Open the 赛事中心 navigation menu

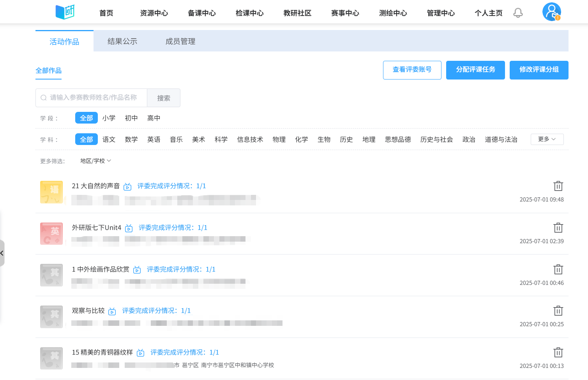(345, 13)
